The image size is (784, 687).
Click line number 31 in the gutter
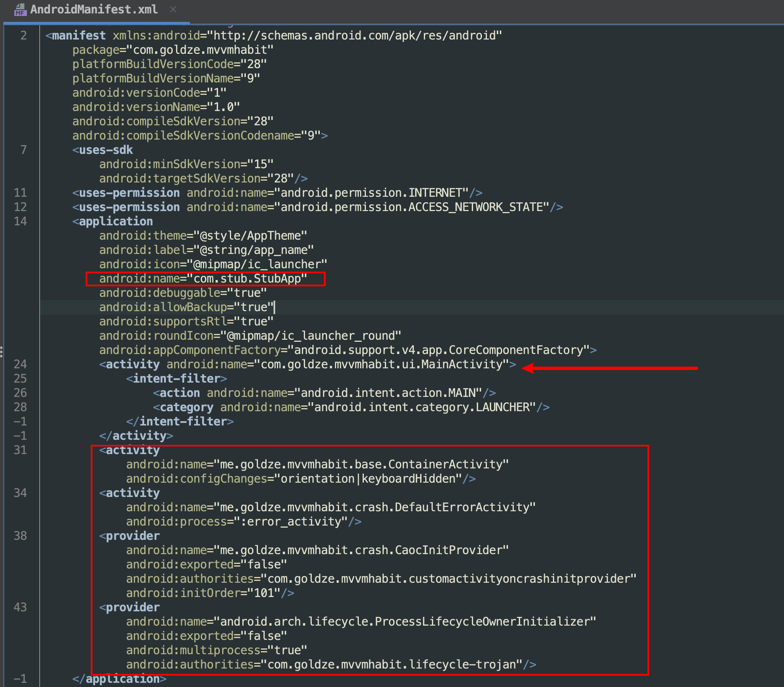coord(21,450)
